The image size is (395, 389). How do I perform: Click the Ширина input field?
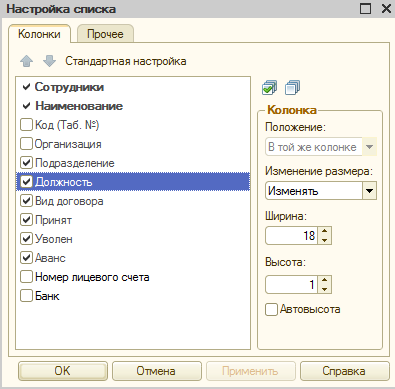click(291, 236)
